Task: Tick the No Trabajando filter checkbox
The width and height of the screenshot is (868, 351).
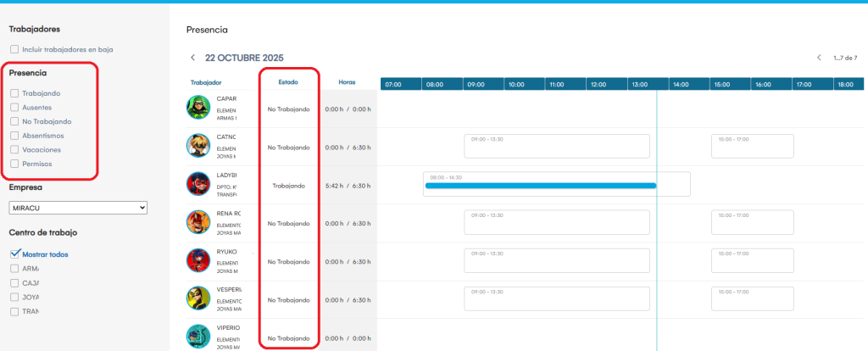Action: pos(14,121)
